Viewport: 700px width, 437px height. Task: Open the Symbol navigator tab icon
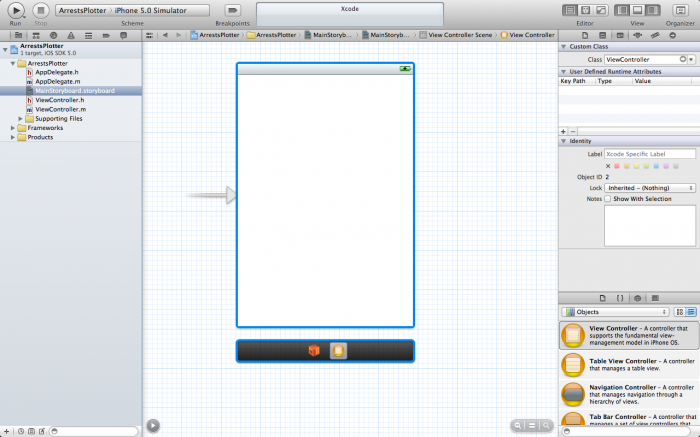(36, 35)
